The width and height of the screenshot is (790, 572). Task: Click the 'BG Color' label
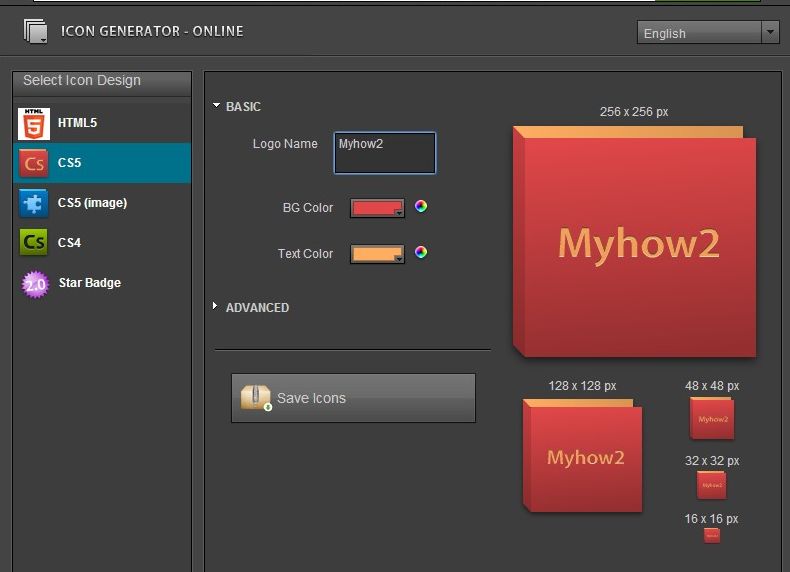[308, 208]
